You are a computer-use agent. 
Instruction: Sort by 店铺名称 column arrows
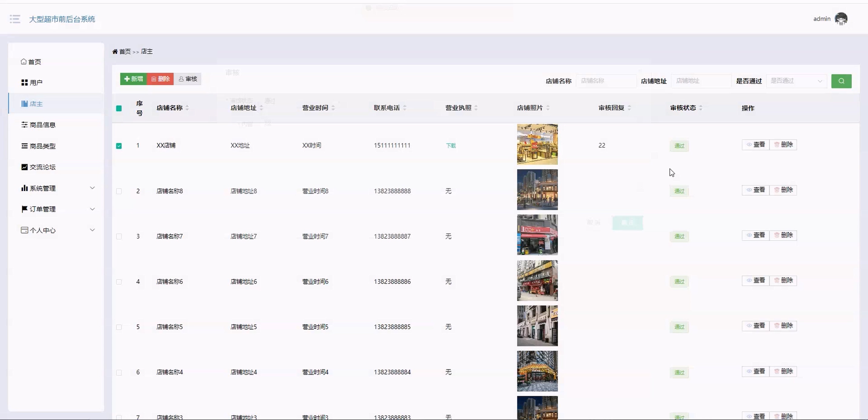pyautogui.click(x=187, y=108)
